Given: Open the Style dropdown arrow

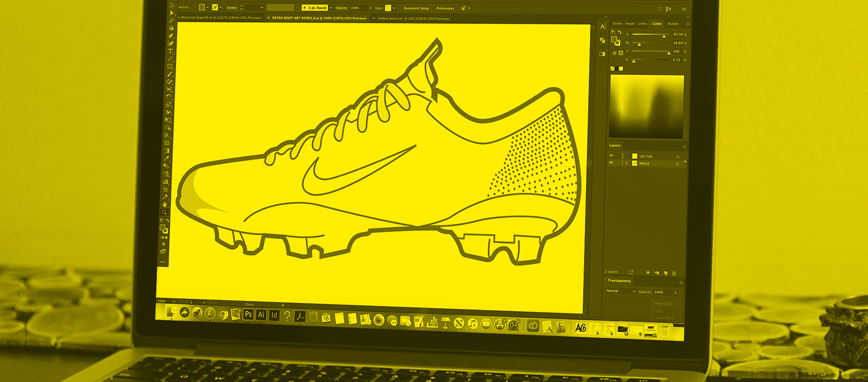Looking at the screenshot, I should tap(394, 8).
